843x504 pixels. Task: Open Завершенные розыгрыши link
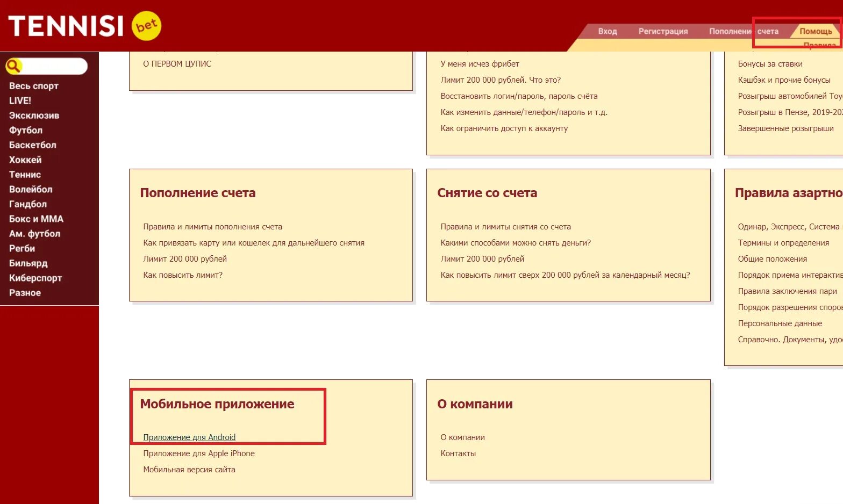pos(785,128)
